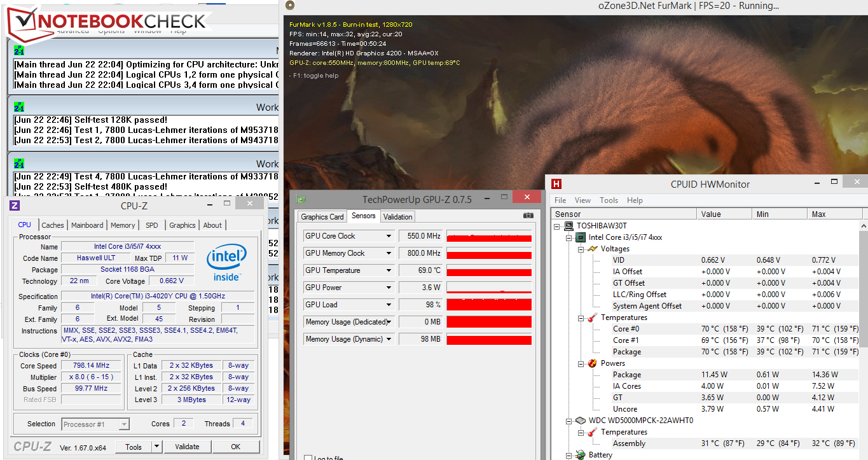The height and width of the screenshot is (460, 868).
Task: Click the Tools button in CPU-Z
Action: tap(134, 447)
